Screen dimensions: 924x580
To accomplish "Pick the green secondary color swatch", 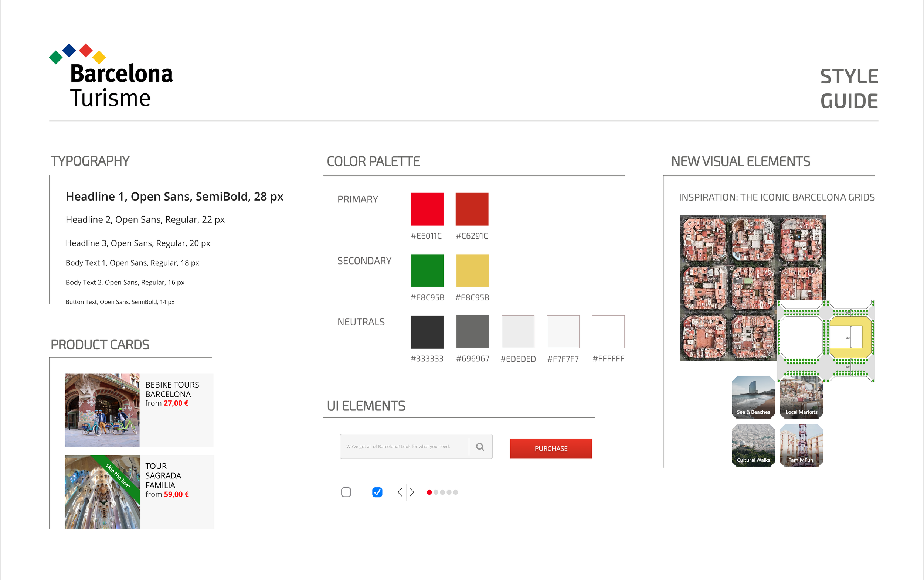I will pyautogui.click(x=427, y=270).
